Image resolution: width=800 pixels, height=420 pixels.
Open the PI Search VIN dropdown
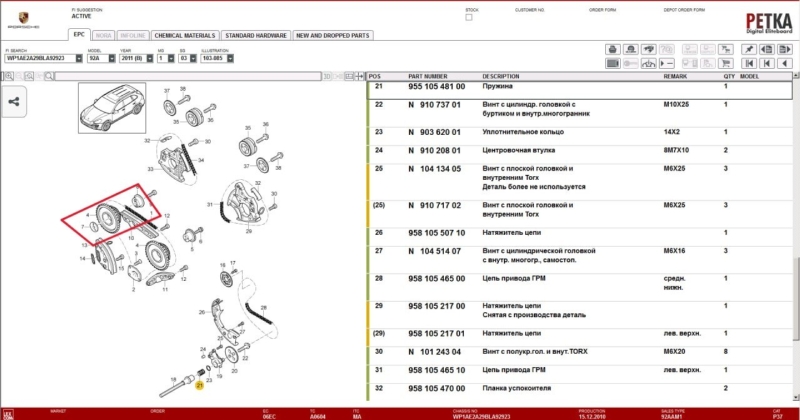coord(78,59)
